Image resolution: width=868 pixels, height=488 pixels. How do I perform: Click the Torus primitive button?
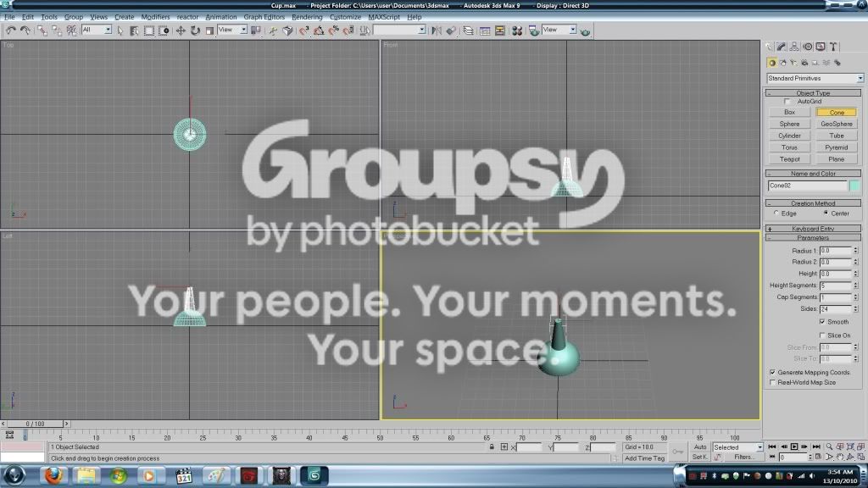pos(789,147)
